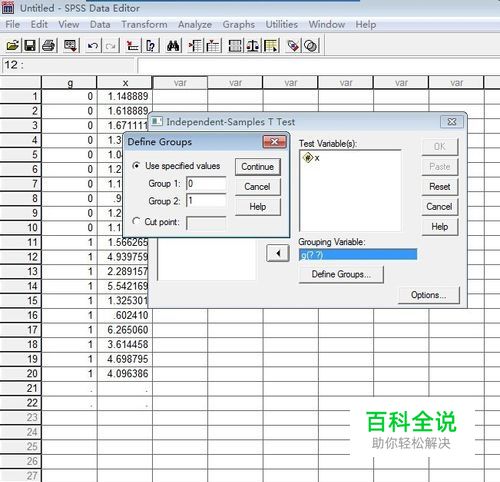Click the Insert Cases toolbar icon
Viewport: 500px width, 482px height.
click(x=195, y=46)
